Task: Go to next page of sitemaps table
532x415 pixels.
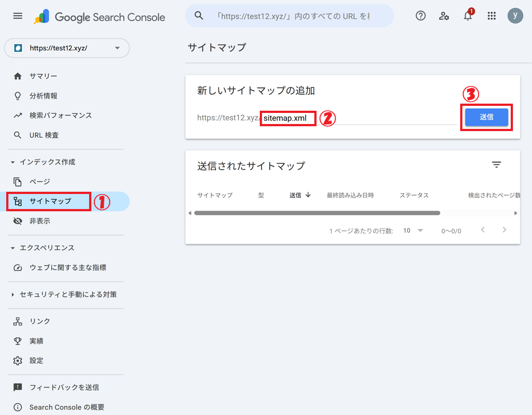Action: coord(504,230)
